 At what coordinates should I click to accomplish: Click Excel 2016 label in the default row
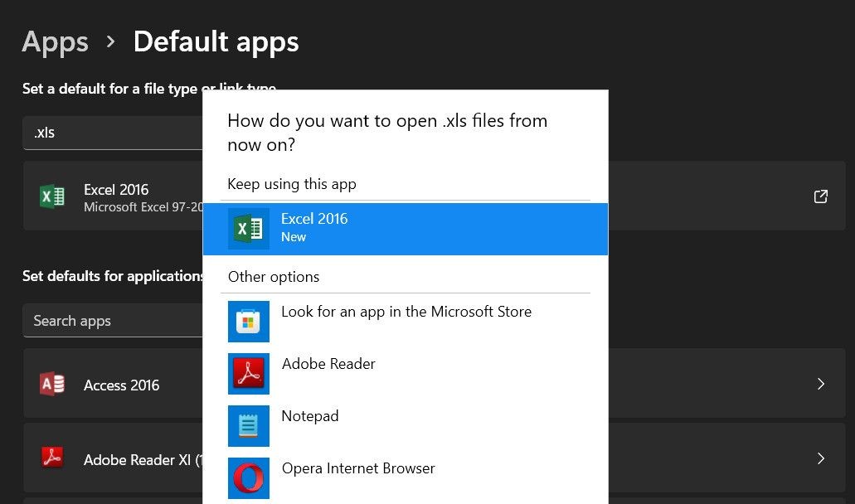point(116,190)
